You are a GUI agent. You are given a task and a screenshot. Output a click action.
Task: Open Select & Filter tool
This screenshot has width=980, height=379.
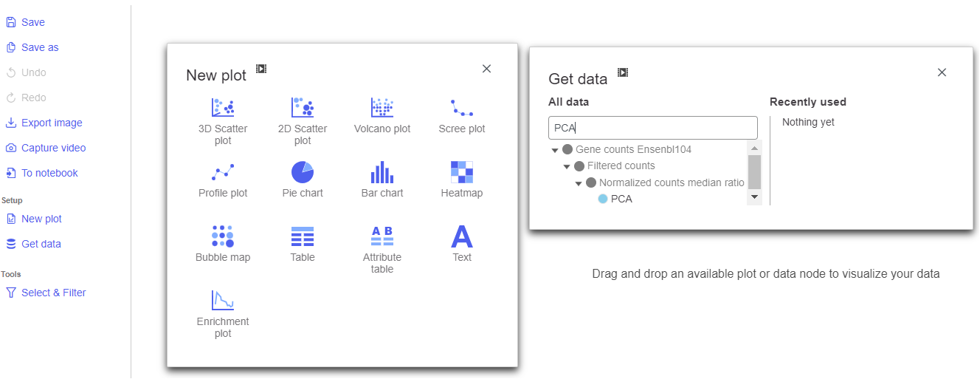(53, 293)
